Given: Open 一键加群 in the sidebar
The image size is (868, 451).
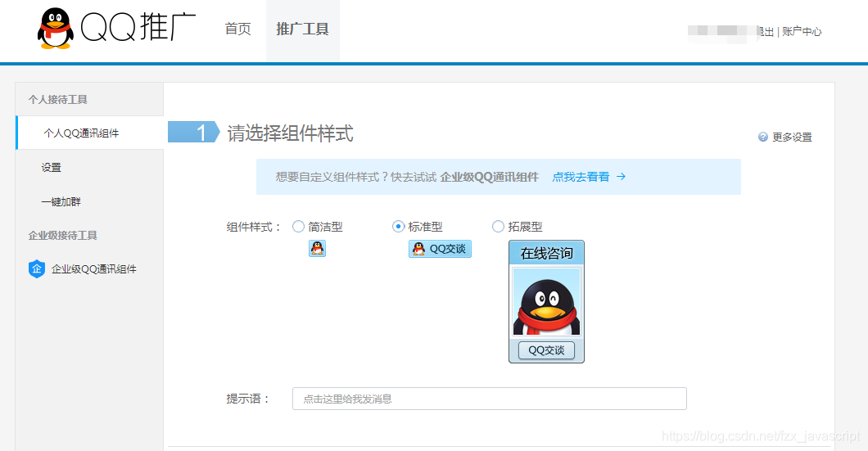Looking at the screenshot, I should [x=61, y=201].
